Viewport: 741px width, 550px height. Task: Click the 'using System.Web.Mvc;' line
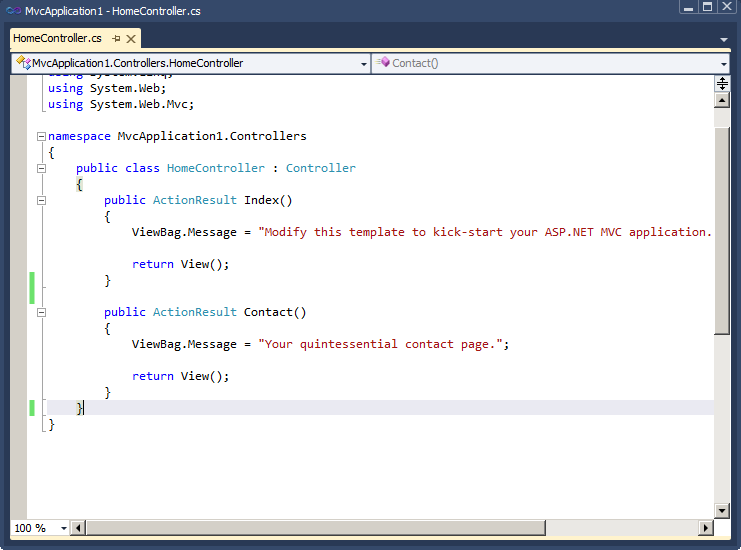click(x=121, y=104)
